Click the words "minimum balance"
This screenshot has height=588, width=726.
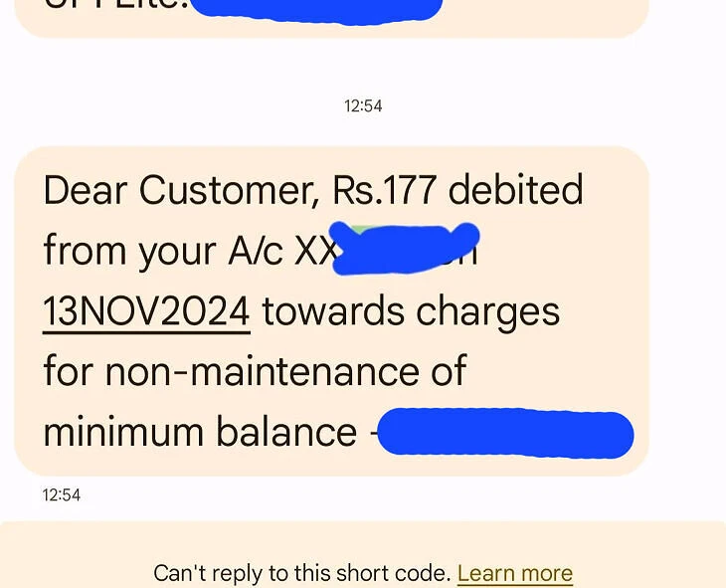pyautogui.click(x=200, y=432)
